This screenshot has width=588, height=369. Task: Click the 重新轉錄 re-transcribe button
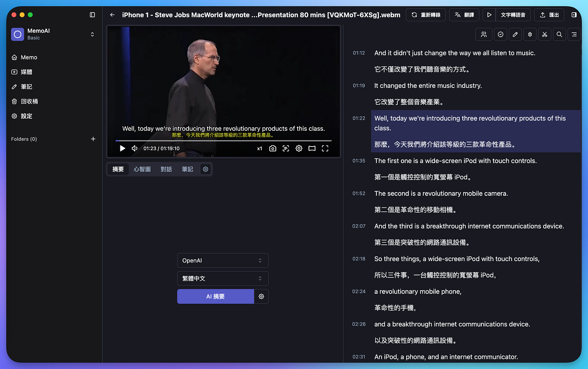(426, 15)
